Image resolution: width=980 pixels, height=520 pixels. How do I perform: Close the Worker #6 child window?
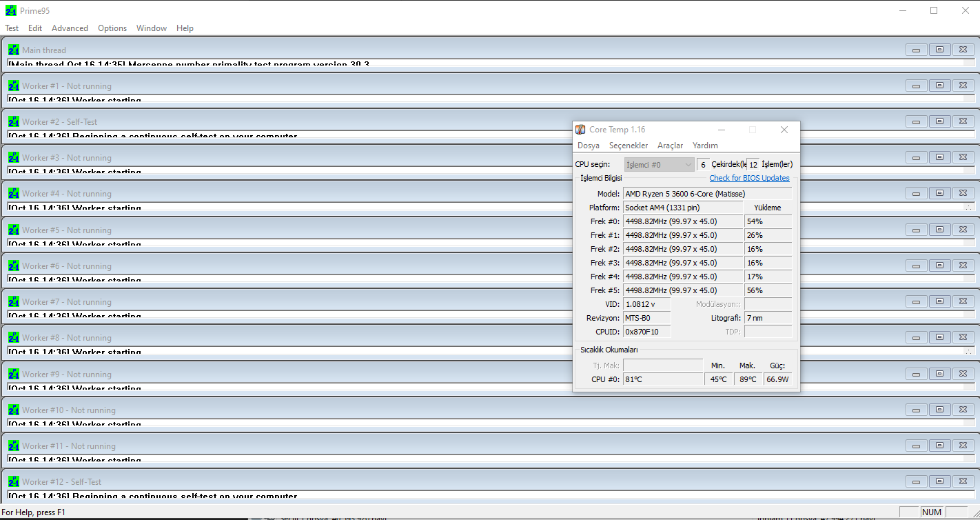[963, 266]
